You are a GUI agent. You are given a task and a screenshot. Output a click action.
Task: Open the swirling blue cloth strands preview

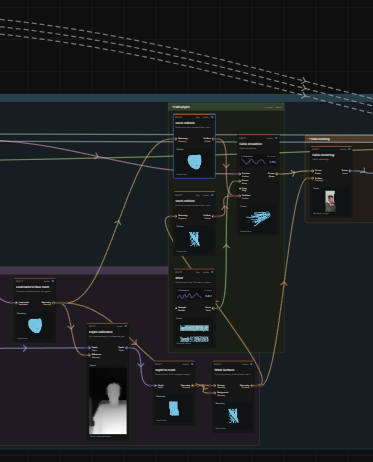pos(258,219)
